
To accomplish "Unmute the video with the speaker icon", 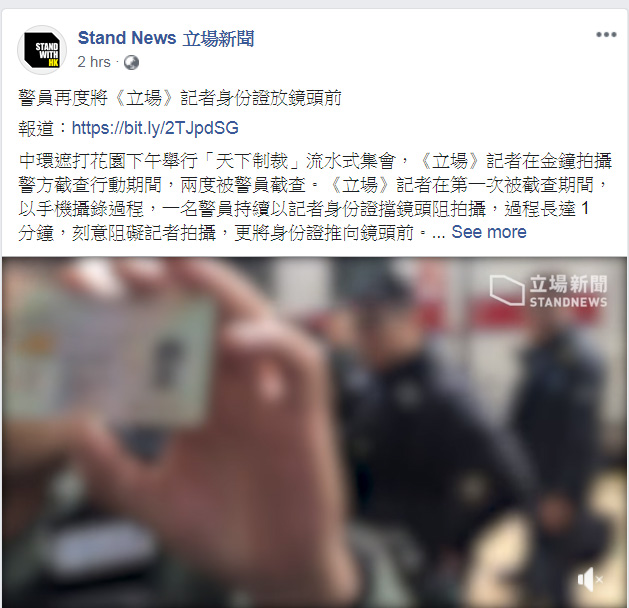I will point(585,579).
